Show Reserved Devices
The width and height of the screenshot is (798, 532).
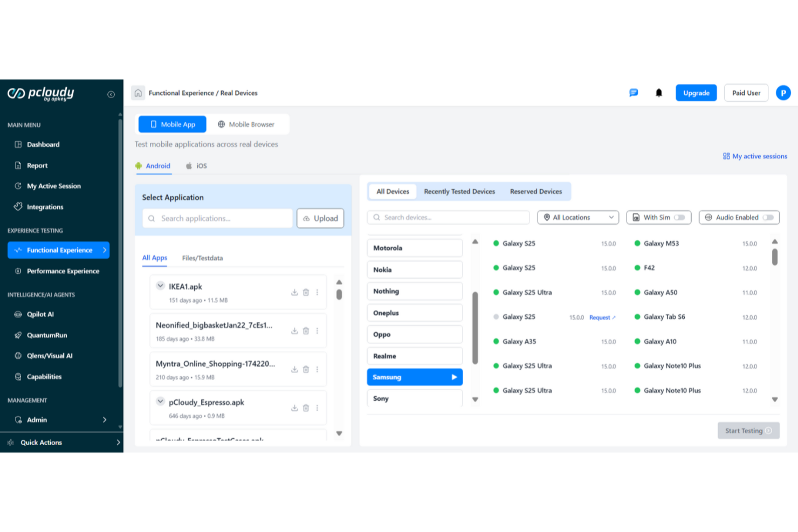[x=536, y=191]
